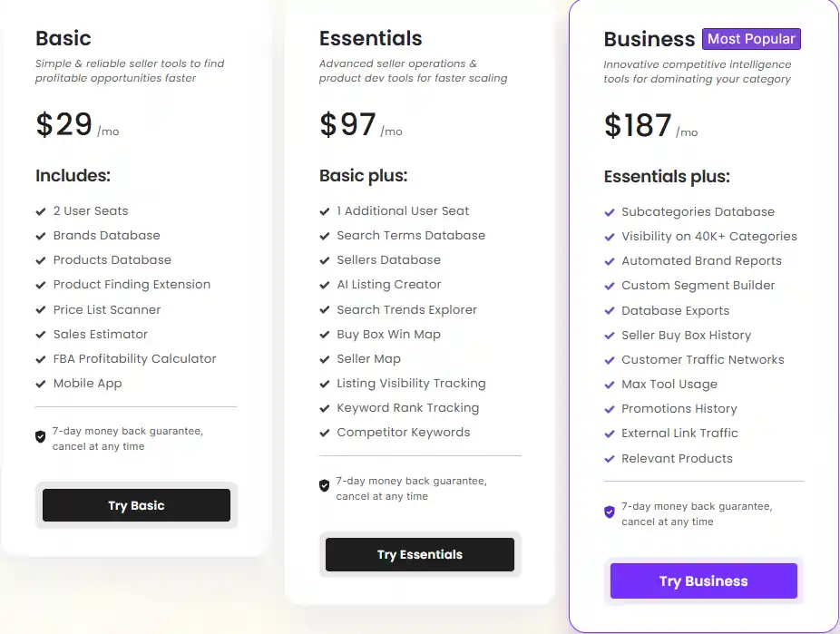Click the checkmark beside Mobile App
The image size is (840, 634).
click(40, 384)
